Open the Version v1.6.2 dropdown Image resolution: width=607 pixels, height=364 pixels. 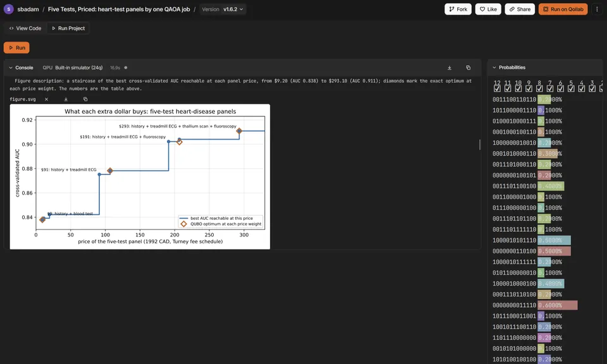(223, 9)
